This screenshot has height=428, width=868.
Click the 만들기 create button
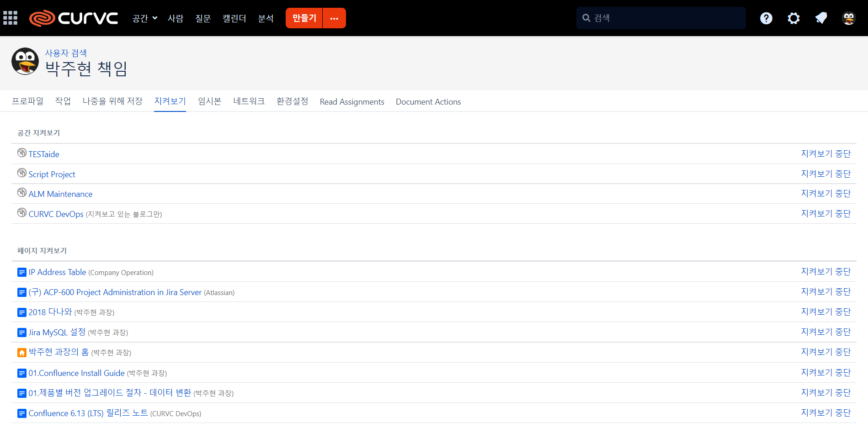pyautogui.click(x=304, y=18)
